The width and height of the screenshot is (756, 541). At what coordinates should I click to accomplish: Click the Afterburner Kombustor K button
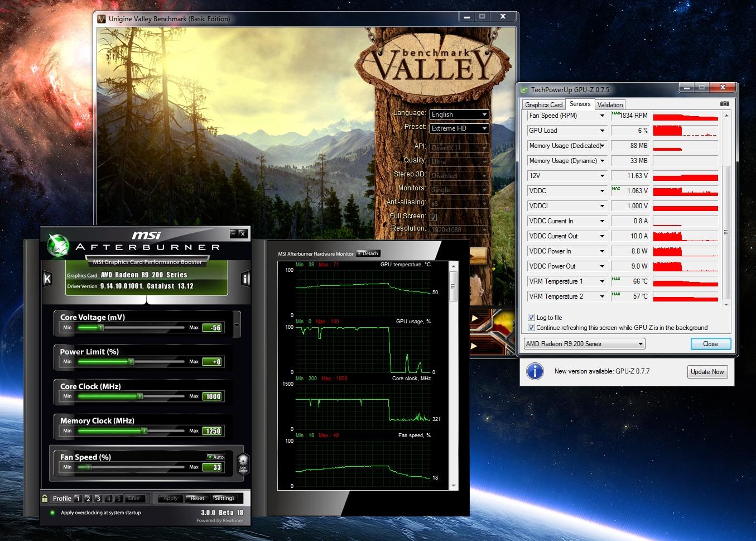47,279
